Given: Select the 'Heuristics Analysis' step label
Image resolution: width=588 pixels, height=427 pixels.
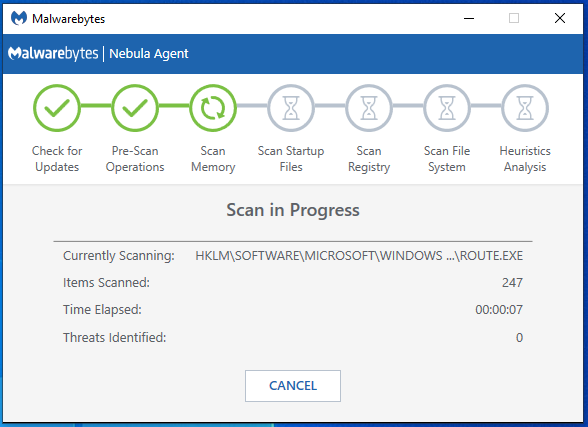Looking at the screenshot, I should 525,159.
